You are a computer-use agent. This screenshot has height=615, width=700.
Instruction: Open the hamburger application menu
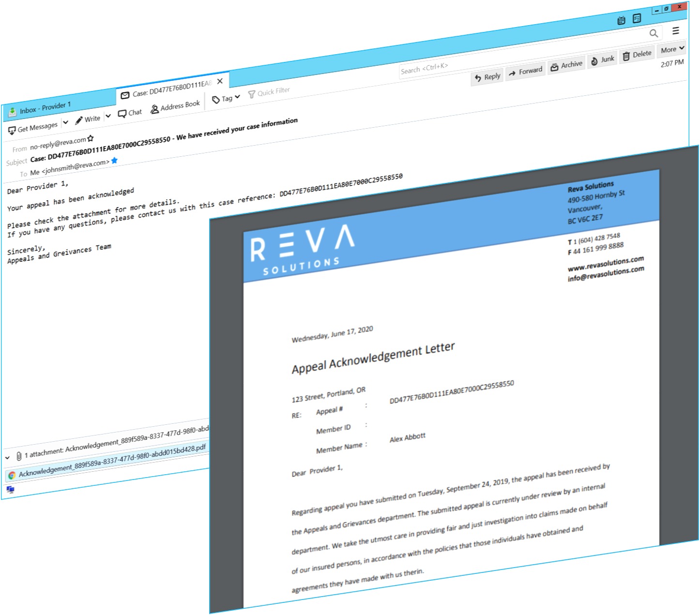click(x=676, y=31)
